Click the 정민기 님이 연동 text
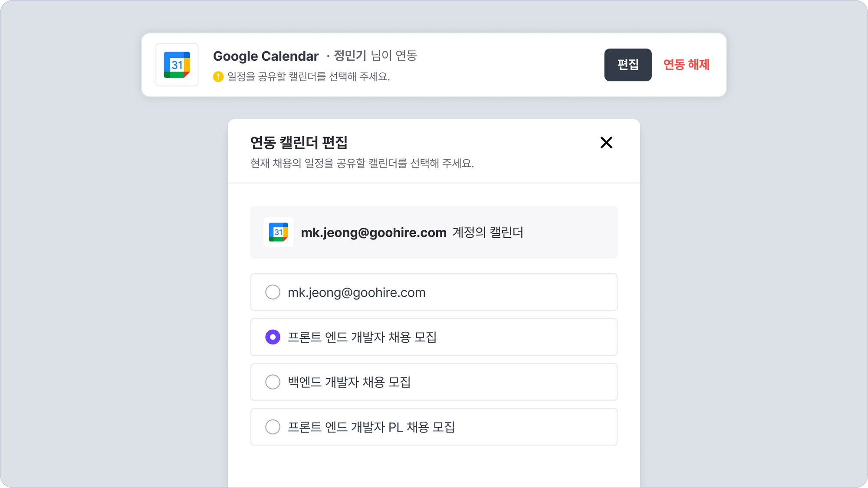Viewport: 868px width, 488px height. (375, 56)
